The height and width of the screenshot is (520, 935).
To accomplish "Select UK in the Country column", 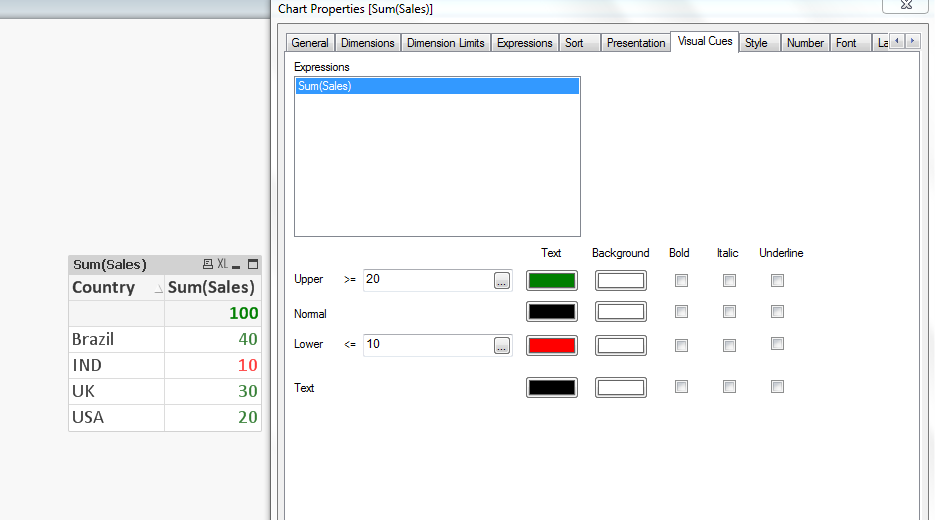I will [x=116, y=391].
